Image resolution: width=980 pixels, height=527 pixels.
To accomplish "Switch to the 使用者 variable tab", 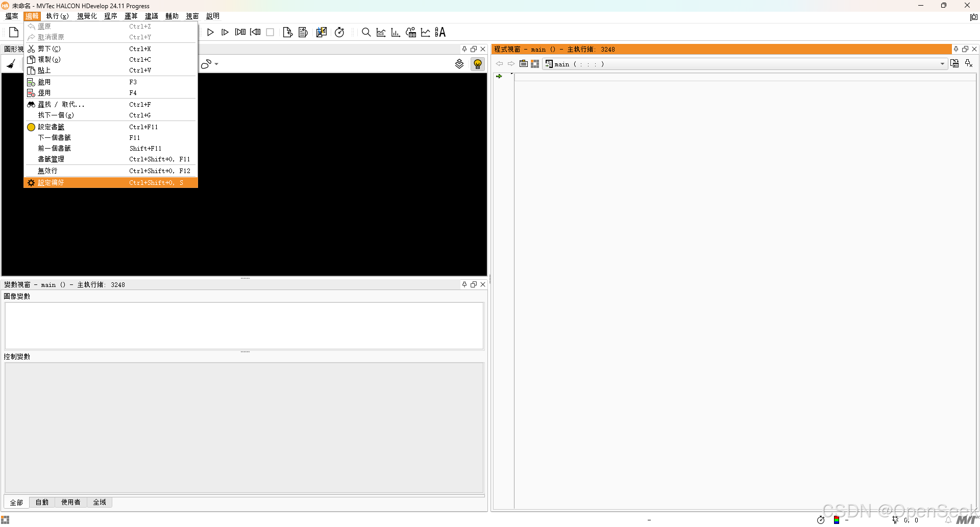I will tap(70, 502).
